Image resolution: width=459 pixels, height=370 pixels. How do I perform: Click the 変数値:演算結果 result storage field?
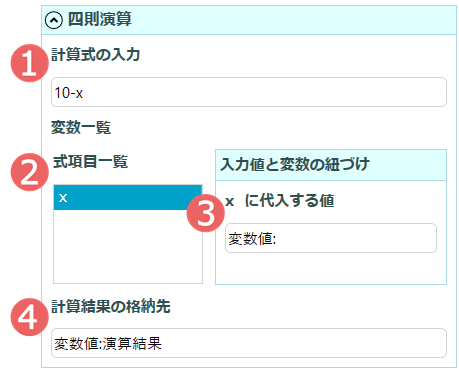coord(249,343)
